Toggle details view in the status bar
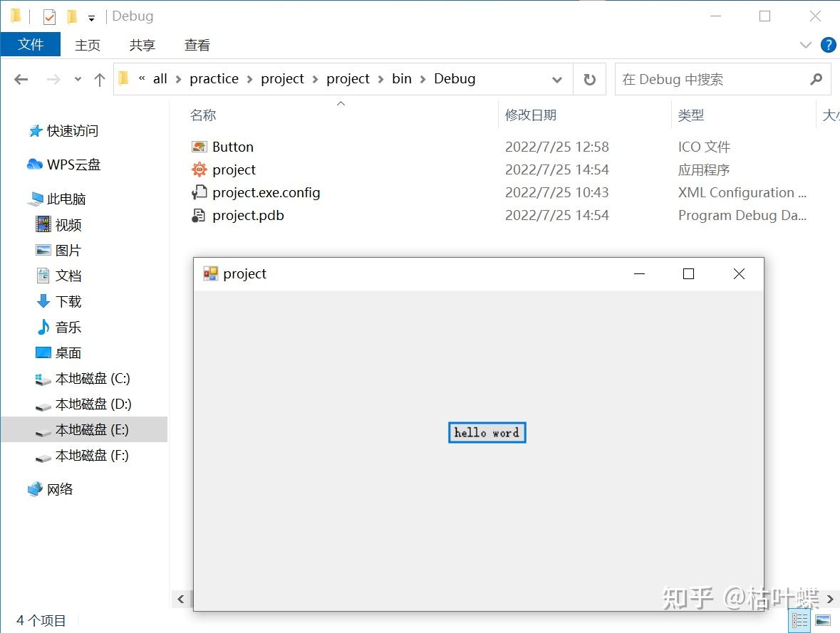 pyautogui.click(x=799, y=620)
